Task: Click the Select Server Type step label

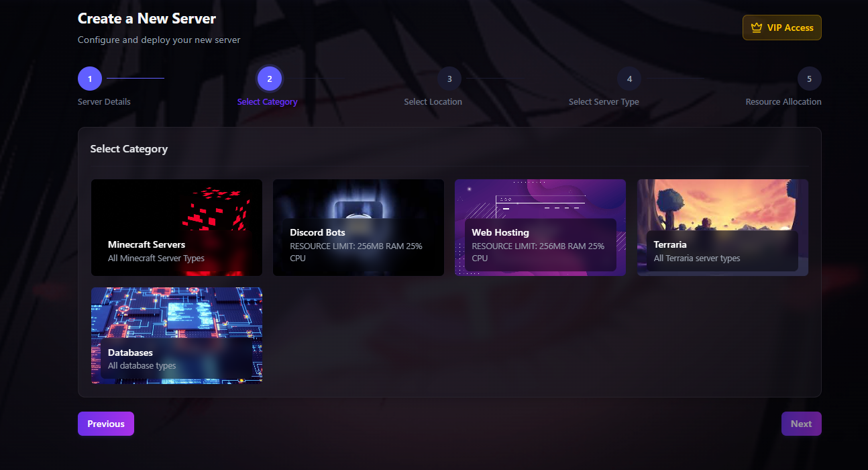Action: point(604,101)
